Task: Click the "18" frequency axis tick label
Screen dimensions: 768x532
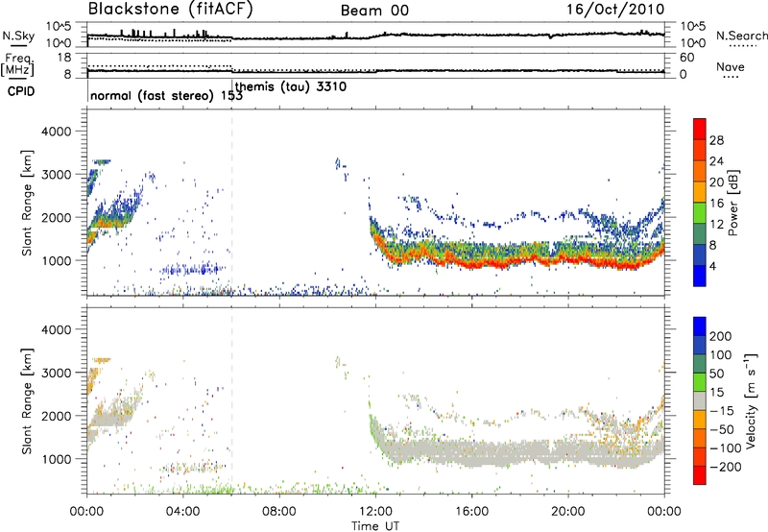Action: 63,57
